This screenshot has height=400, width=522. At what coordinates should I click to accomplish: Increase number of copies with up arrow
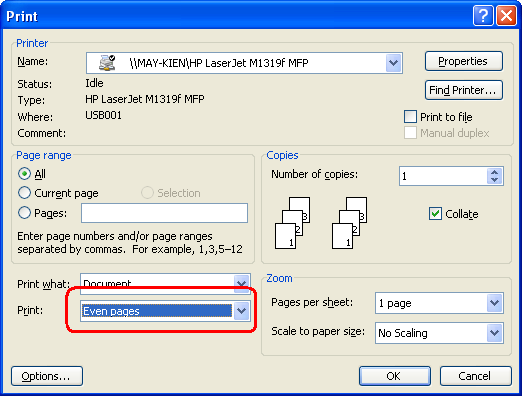coord(494,172)
